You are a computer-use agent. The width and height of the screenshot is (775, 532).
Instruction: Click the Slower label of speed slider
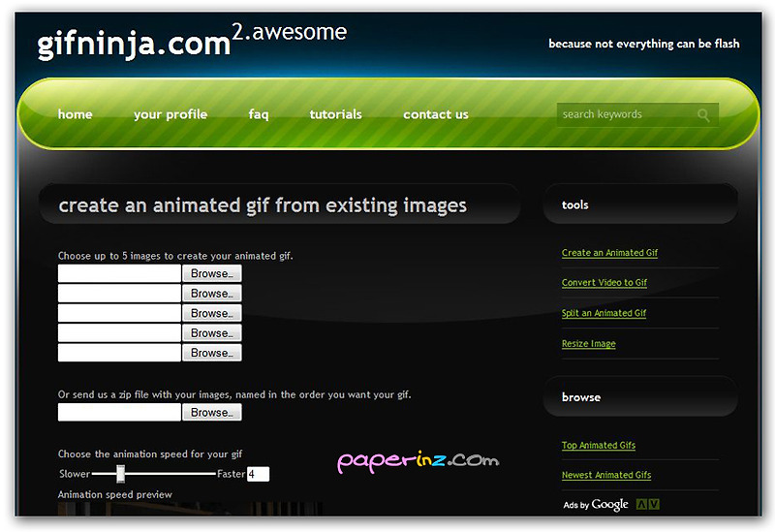[x=75, y=474]
